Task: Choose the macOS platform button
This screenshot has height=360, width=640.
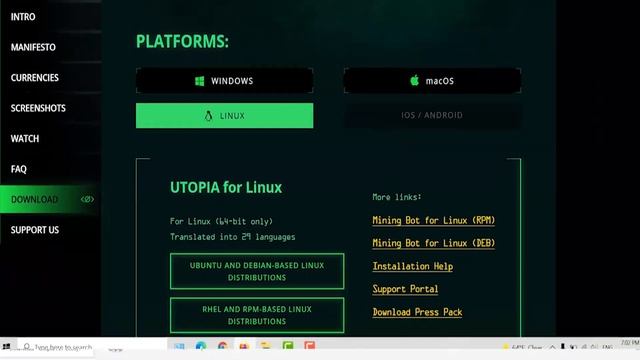Action: pyautogui.click(x=432, y=81)
